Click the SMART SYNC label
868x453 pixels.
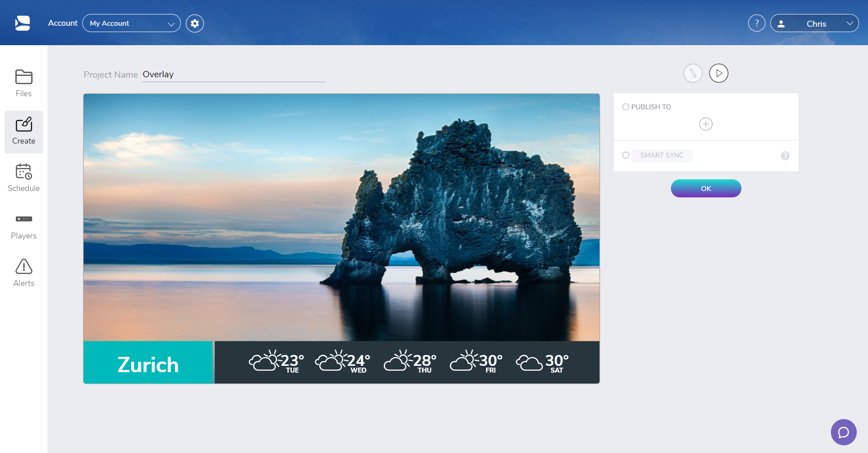(x=661, y=155)
